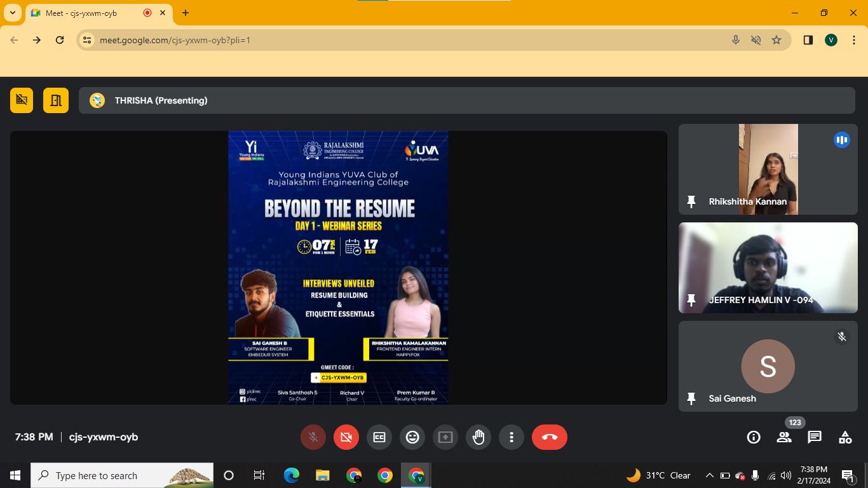Click the present now screen icon
The width and height of the screenshot is (868, 488).
[445, 437]
